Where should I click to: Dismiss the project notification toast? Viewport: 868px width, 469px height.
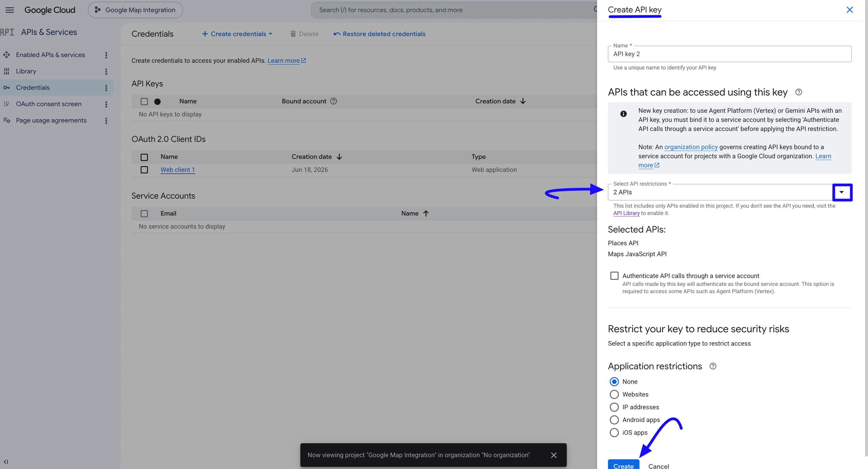pyautogui.click(x=554, y=455)
